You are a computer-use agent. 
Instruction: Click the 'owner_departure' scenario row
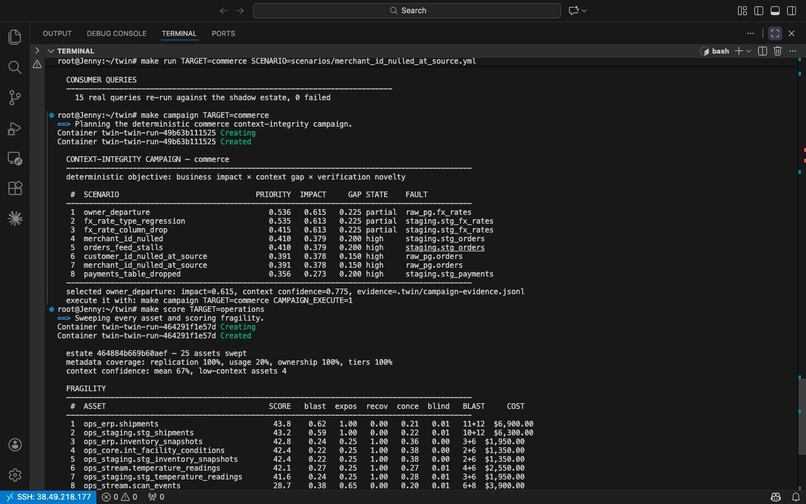pyautogui.click(x=271, y=212)
